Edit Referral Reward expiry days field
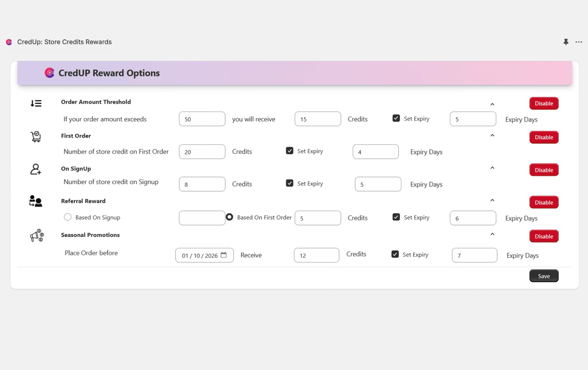 click(x=473, y=218)
